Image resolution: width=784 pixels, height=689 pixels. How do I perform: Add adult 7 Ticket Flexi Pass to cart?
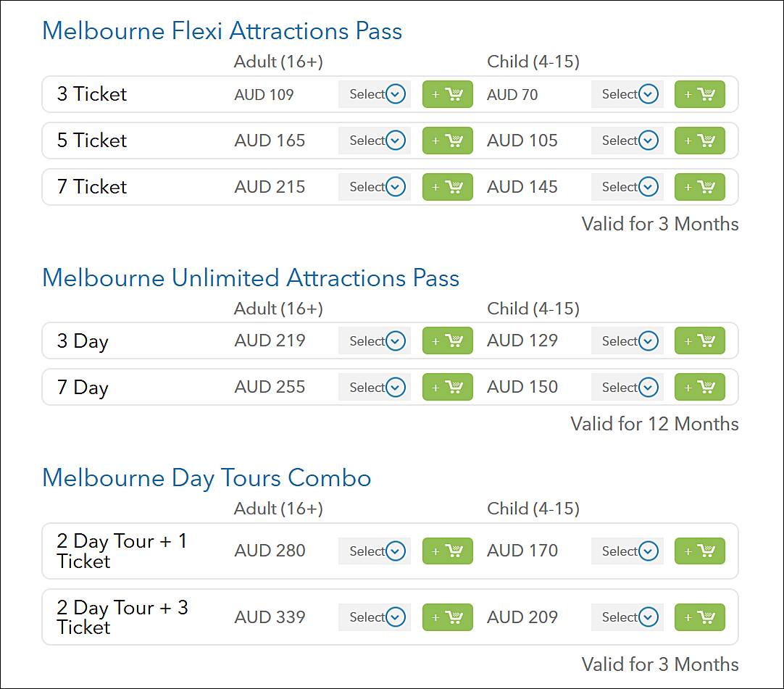click(x=447, y=187)
